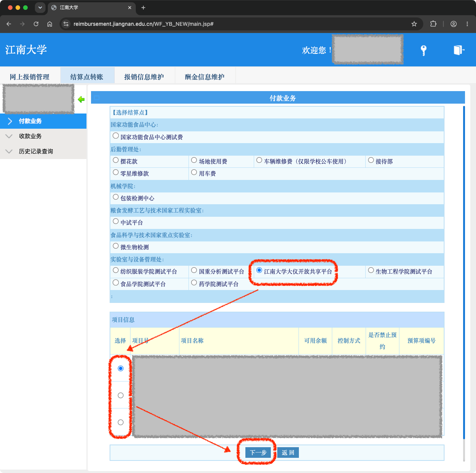476x473 pixels.
Task: Bookmark this page with star icon
Action: tap(414, 24)
